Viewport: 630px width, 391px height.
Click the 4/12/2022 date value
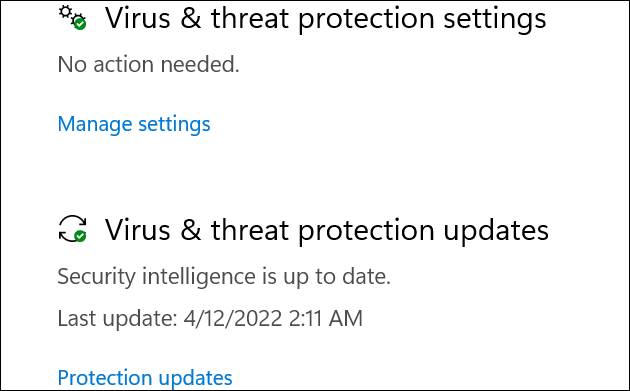[233, 319]
